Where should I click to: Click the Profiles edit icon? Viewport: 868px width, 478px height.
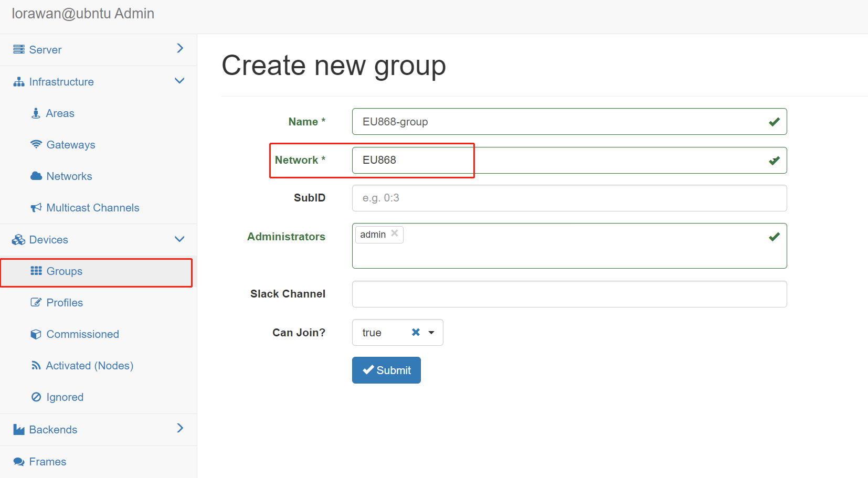tap(36, 302)
